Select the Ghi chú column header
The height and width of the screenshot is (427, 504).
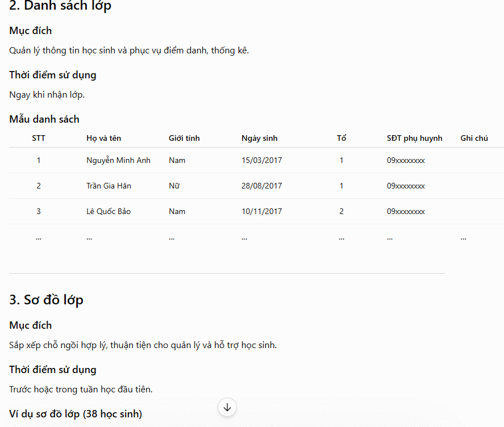(474, 138)
